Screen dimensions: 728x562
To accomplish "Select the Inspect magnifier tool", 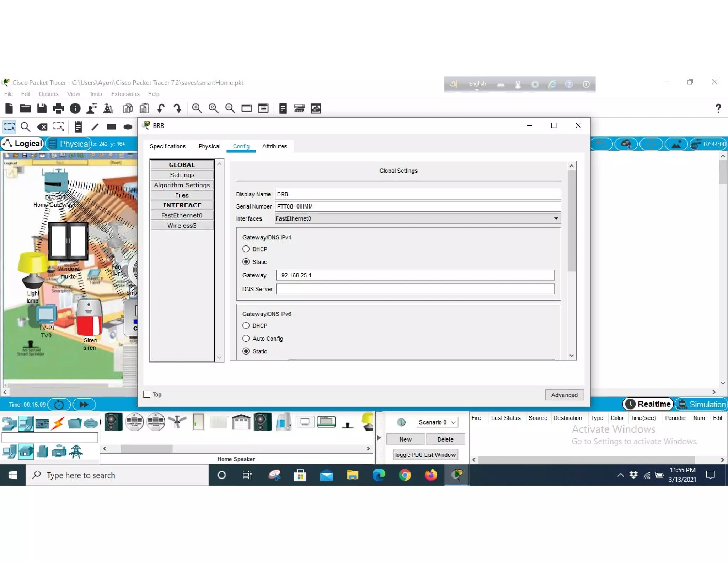I will coord(25,127).
